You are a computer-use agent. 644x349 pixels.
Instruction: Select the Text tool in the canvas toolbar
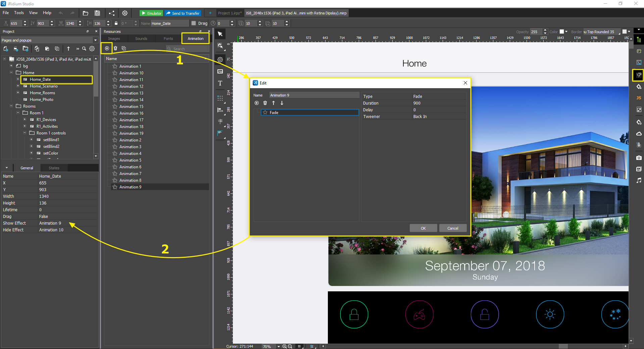coord(220,83)
